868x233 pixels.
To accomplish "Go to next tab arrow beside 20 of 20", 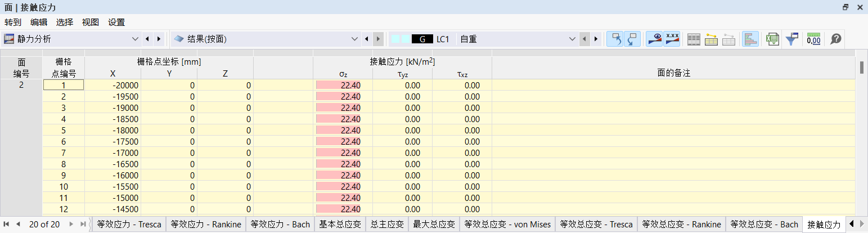I will pyautogui.click(x=71, y=224).
